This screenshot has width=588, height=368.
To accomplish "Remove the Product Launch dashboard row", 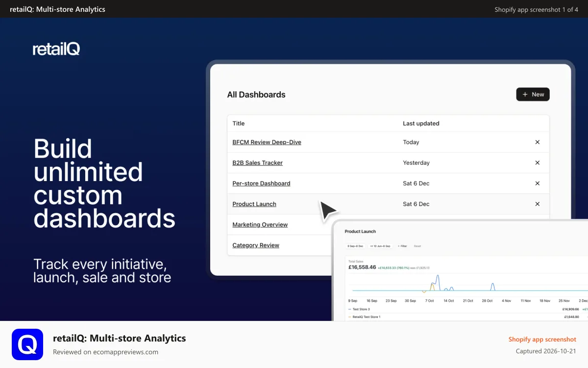I will tap(537, 204).
